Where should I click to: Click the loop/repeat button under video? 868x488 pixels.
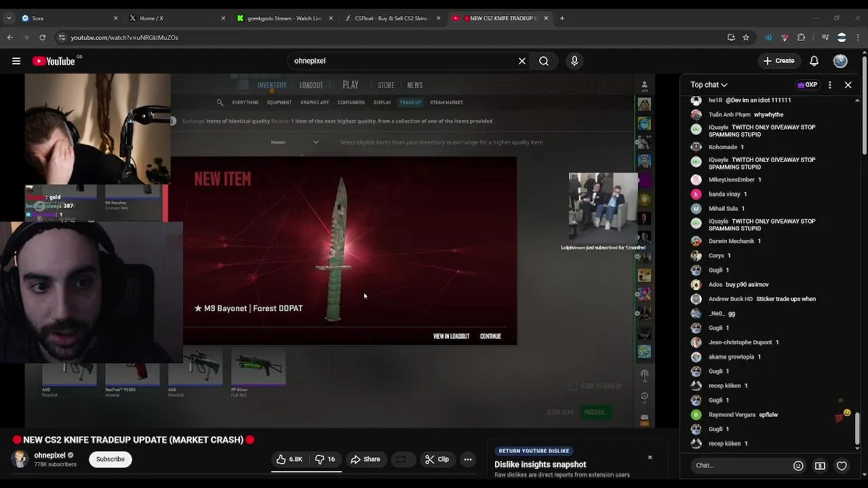pos(401,460)
